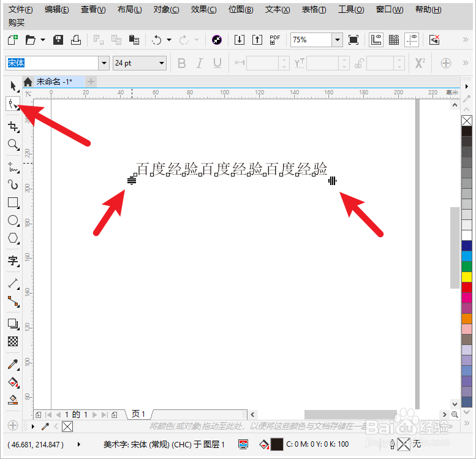
Task: Expand standard toolbar overflow chevron
Action: click(x=466, y=39)
